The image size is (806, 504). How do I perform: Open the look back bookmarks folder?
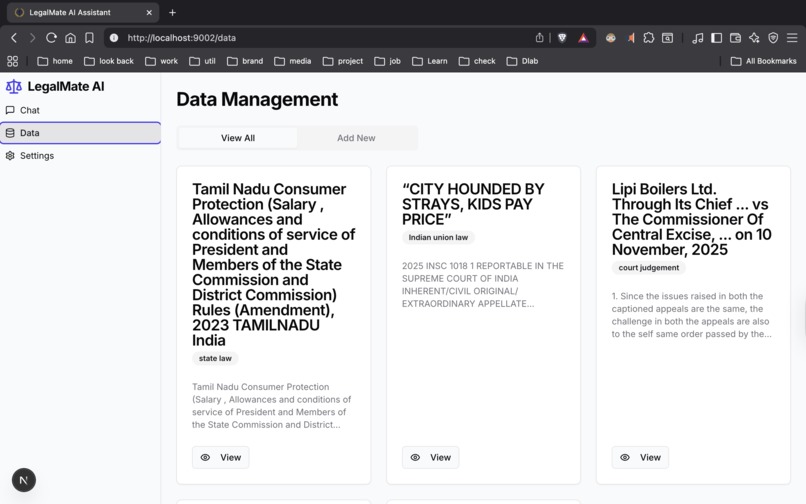point(109,61)
